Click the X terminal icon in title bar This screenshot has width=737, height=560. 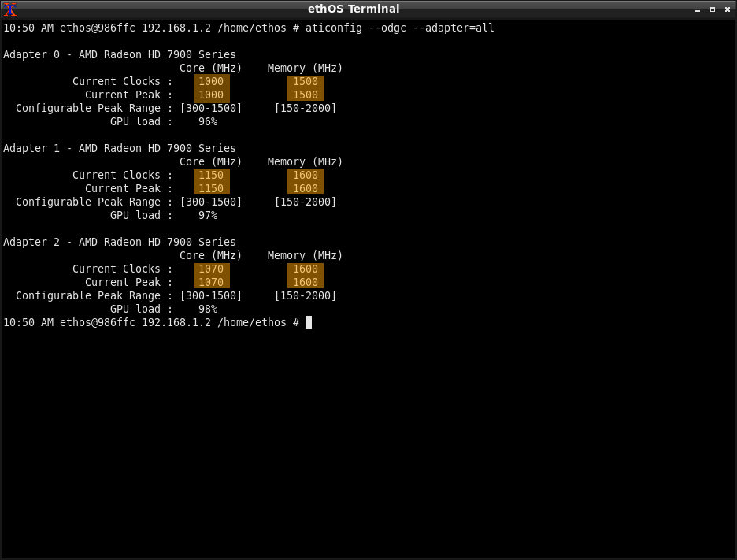(10, 9)
